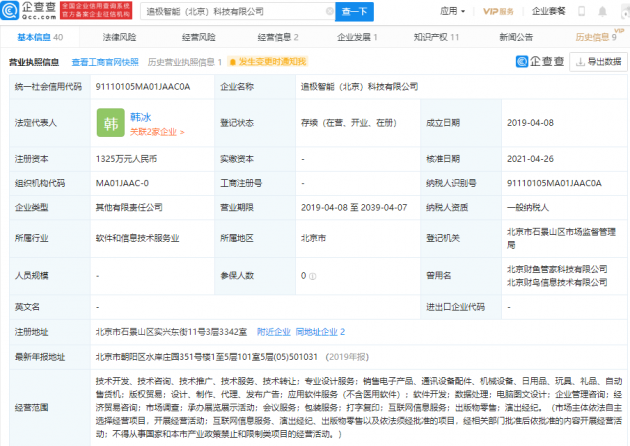The height and width of the screenshot is (446, 630).
Task: Click the 企查查 watermark logo beside export
Action: click(x=540, y=61)
